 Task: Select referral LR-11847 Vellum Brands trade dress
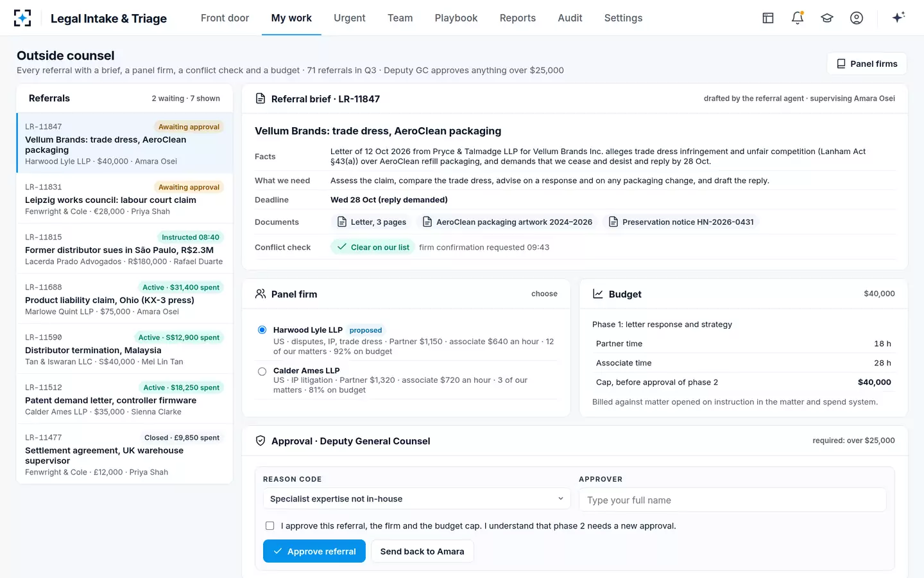click(124, 143)
